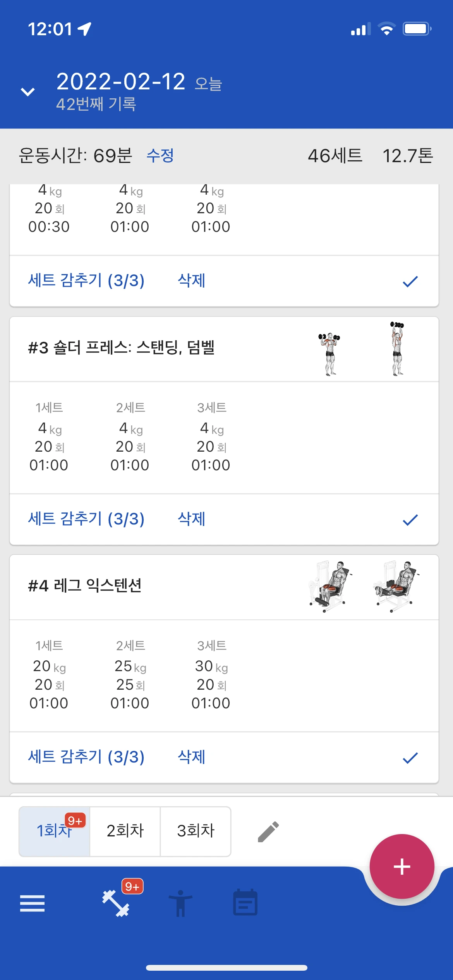
Task: Open the hamburger menu icon
Action: [32, 903]
